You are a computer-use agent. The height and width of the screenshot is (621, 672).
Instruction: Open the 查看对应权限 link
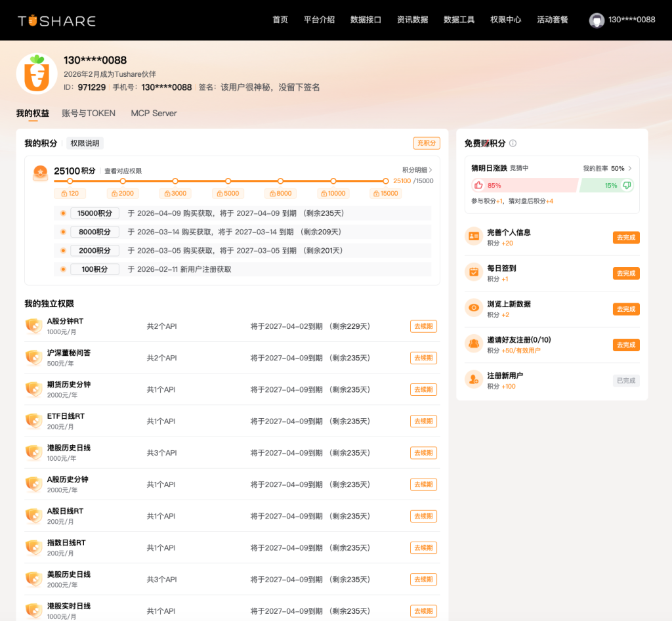[x=123, y=171]
